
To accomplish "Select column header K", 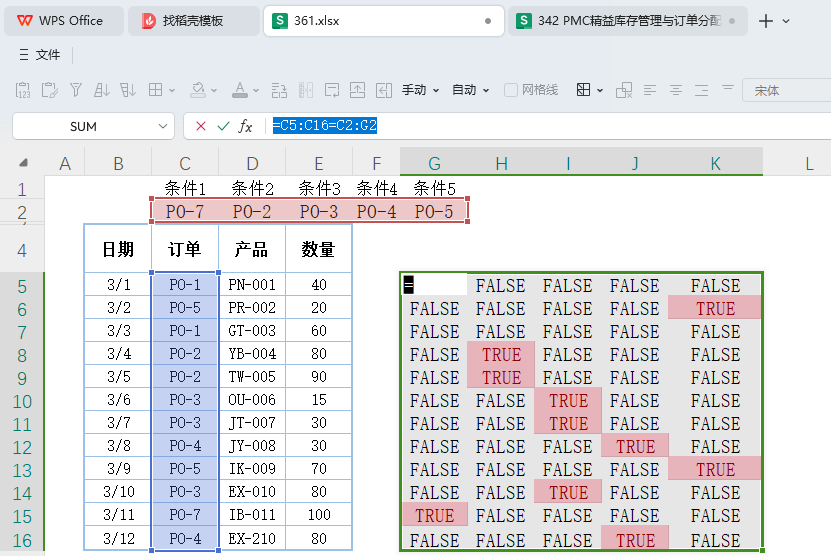I will 715,164.
